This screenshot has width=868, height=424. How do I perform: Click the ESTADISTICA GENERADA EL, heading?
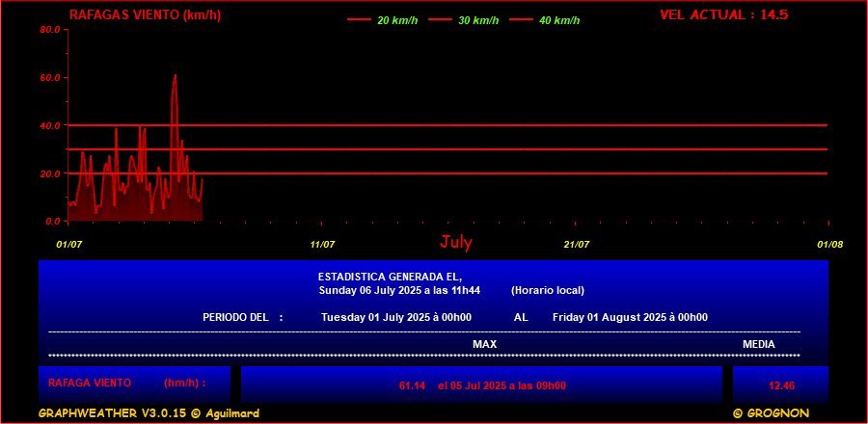(390, 277)
